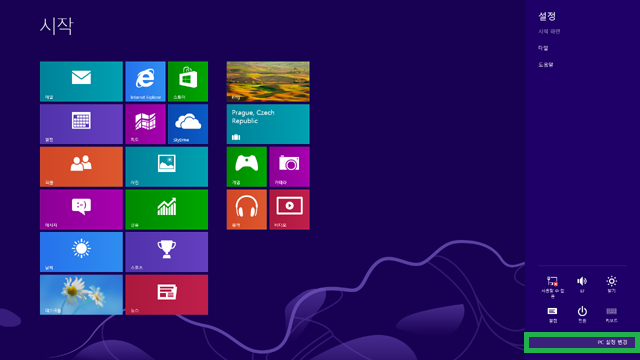Open the Maps tile

145,124
